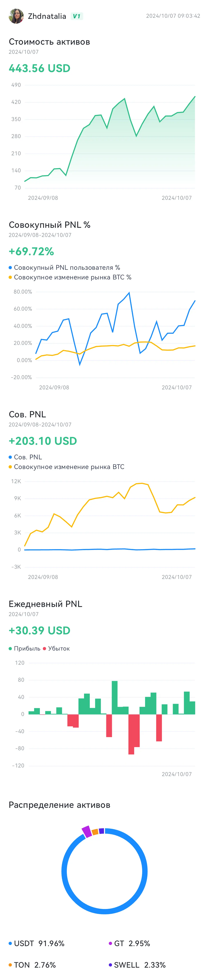Click the 443.56 USD asset value

40,69
